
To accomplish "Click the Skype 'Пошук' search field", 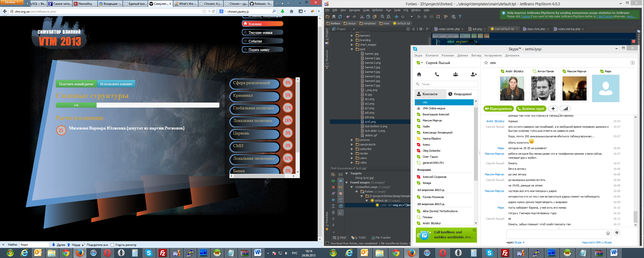I will (446, 84).
